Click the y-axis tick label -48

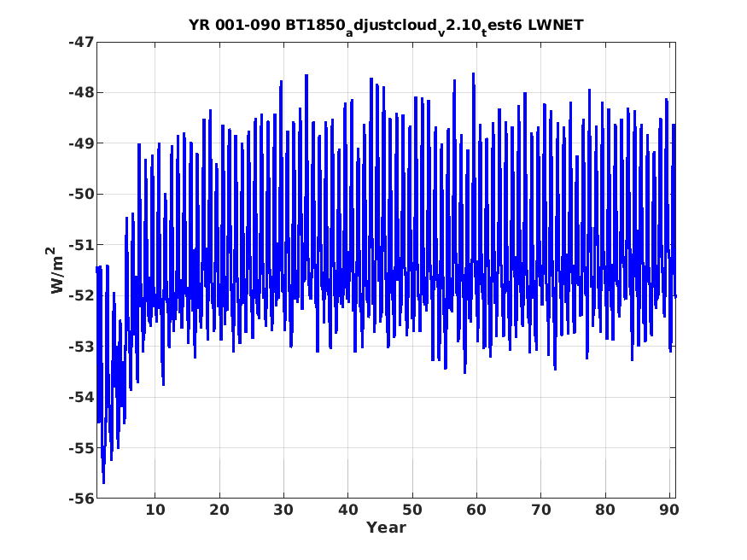point(81,92)
